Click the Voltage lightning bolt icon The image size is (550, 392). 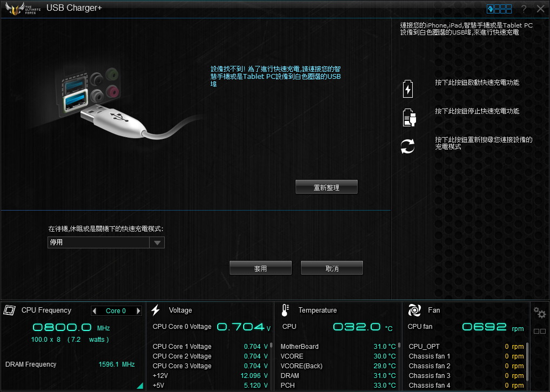[156, 310]
